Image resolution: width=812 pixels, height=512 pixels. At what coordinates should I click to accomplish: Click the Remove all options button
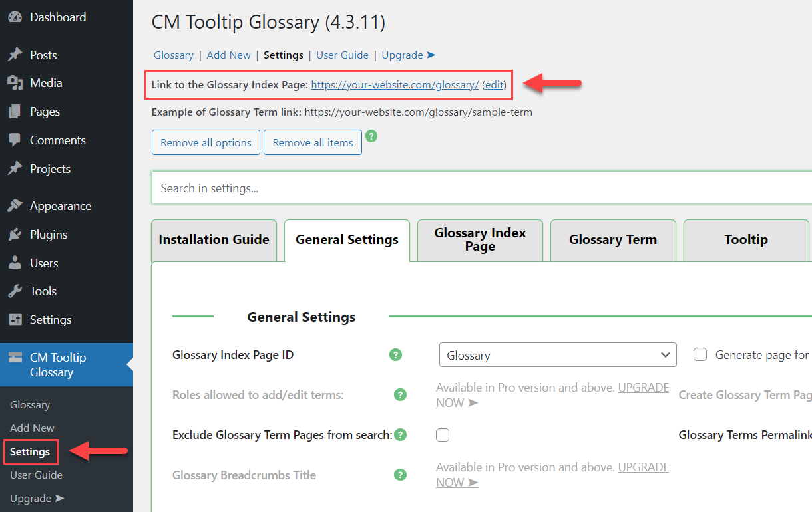[x=206, y=142]
